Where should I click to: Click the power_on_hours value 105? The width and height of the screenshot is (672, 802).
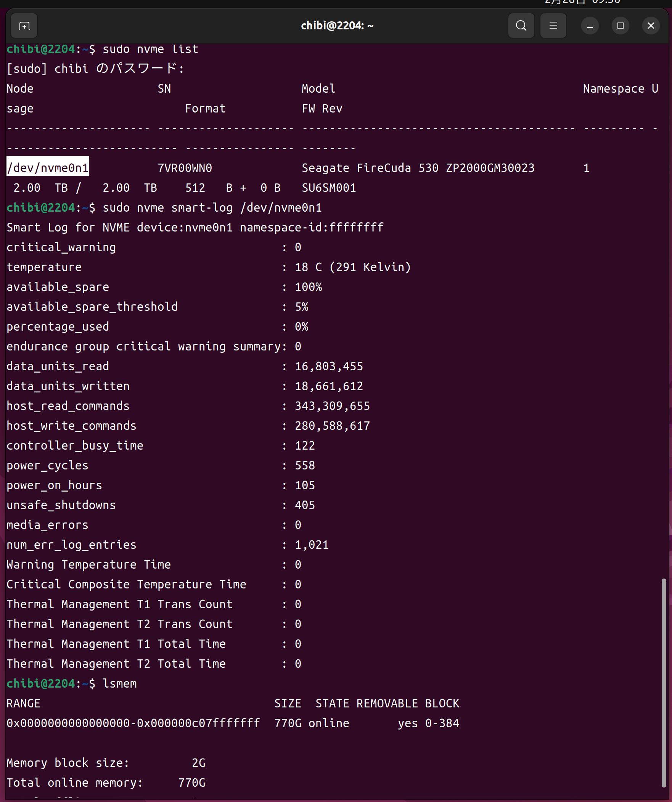coord(305,485)
